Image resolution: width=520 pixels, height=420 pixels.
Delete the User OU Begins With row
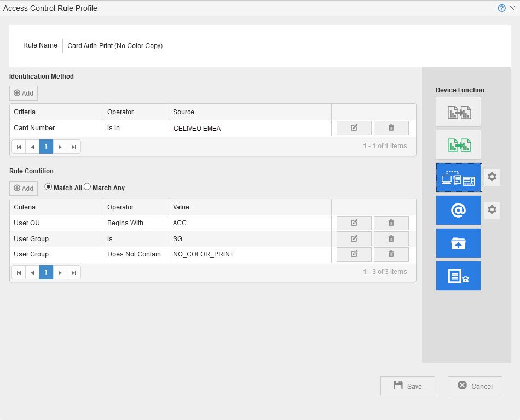point(391,223)
